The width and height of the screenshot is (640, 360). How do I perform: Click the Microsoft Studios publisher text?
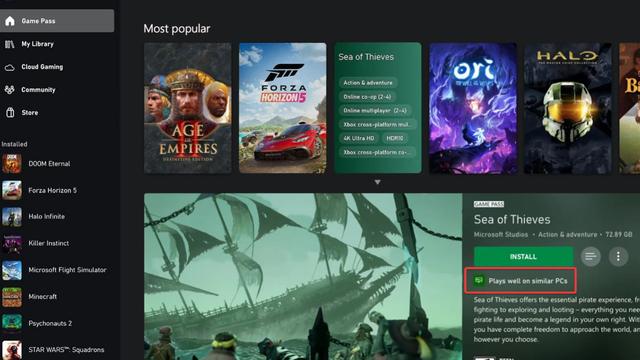(x=501, y=235)
